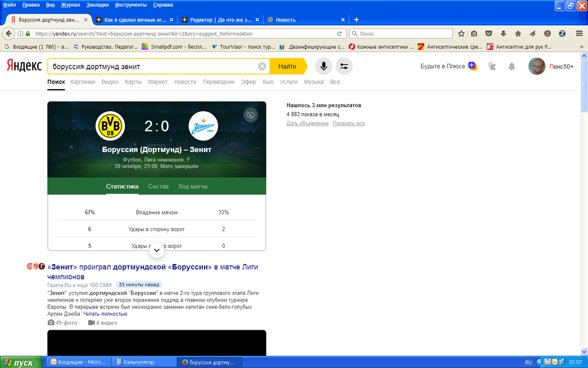Click 'Показать все' link
The image size is (588, 368).
349,124
